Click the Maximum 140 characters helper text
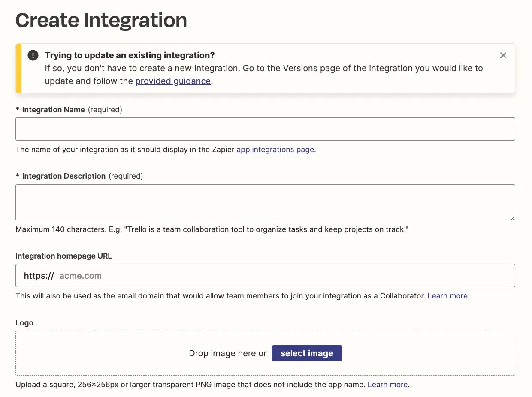This screenshot has height=397, width=532. (x=212, y=229)
